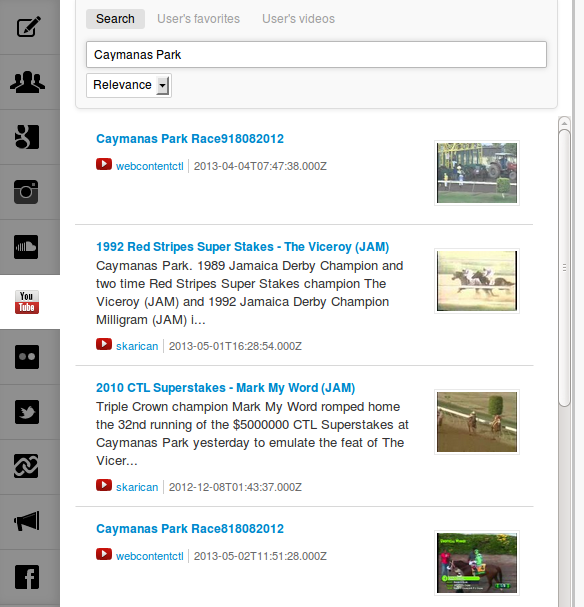Viewport: 584px width, 607px height.
Task: Open the compose post icon in sidebar
Action: click(28, 27)
